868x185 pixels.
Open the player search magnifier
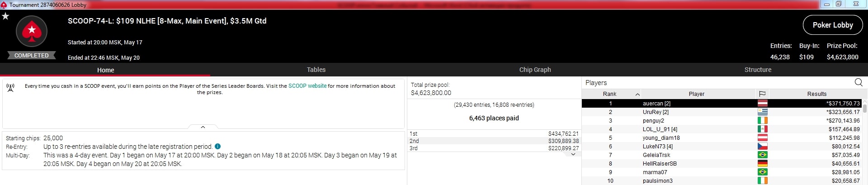pos(859,82)
